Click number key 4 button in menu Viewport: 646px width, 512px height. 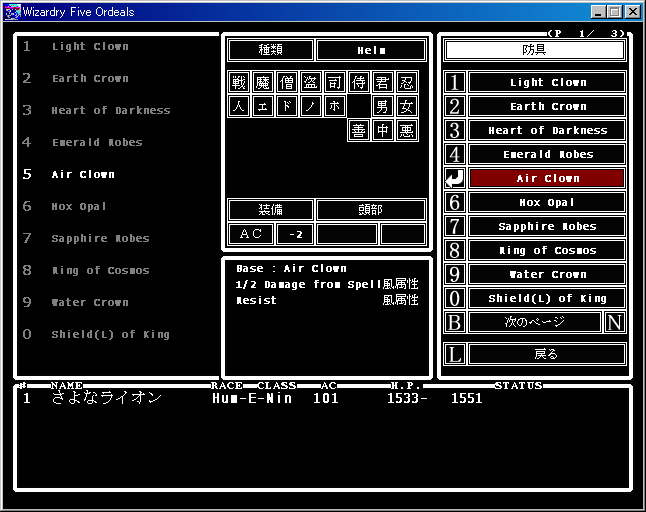point(455,154)
